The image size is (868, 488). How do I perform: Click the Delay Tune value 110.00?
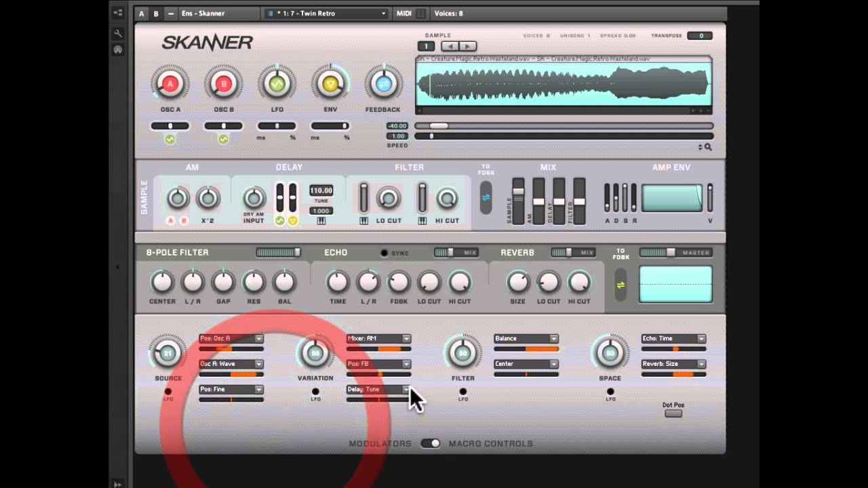pyautogui.click(x=321, y=190)
